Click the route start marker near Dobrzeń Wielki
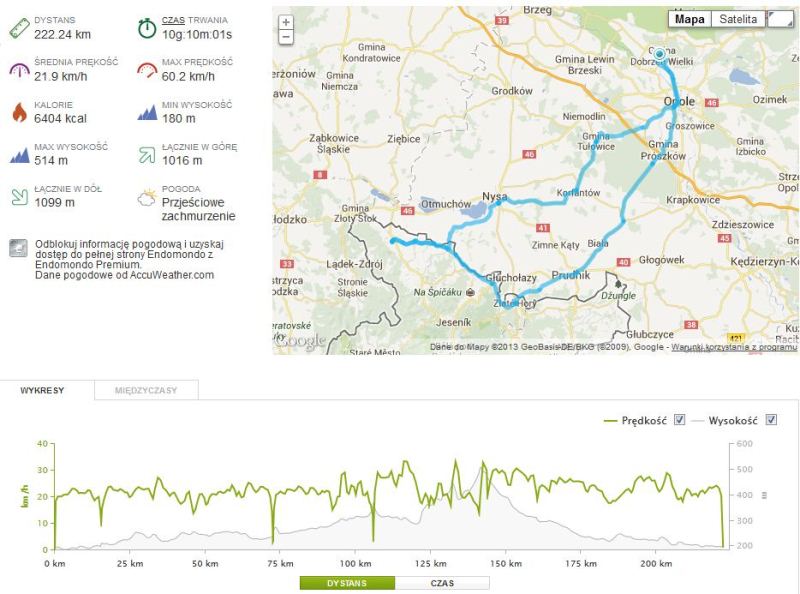Viewport: 800px width, 594px height. point(659,54)
